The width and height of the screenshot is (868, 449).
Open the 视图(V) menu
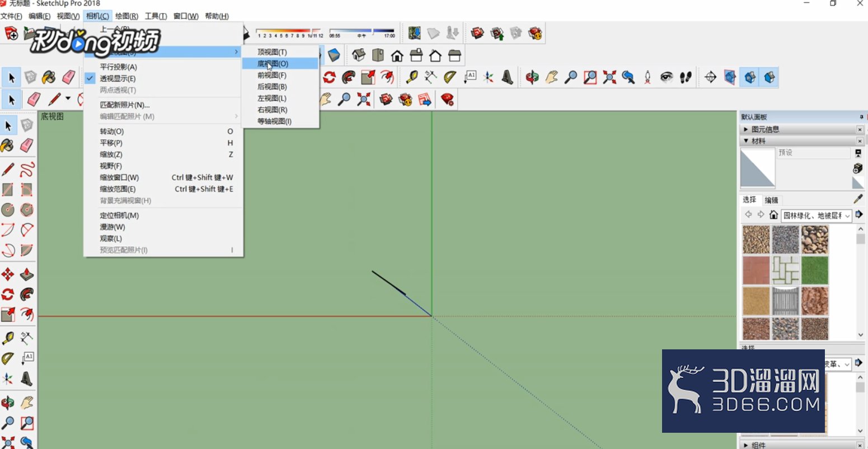click(x=68, y=16)
